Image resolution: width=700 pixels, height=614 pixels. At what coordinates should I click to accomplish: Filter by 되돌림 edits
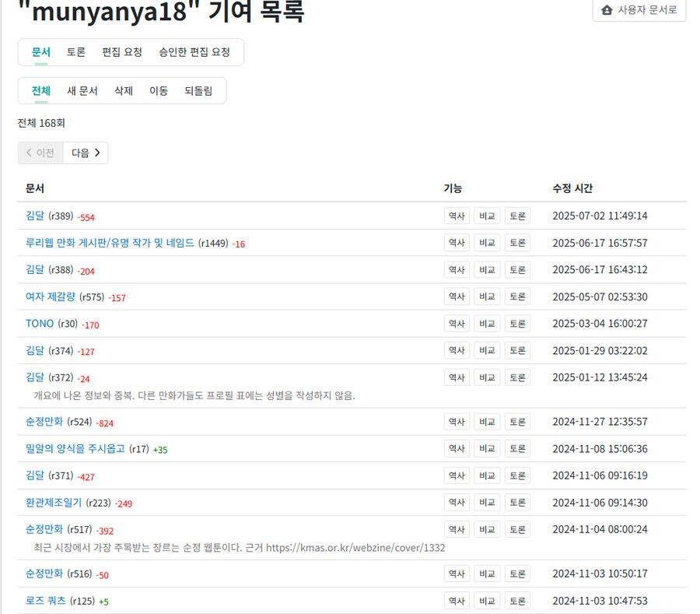coord(198,91)
